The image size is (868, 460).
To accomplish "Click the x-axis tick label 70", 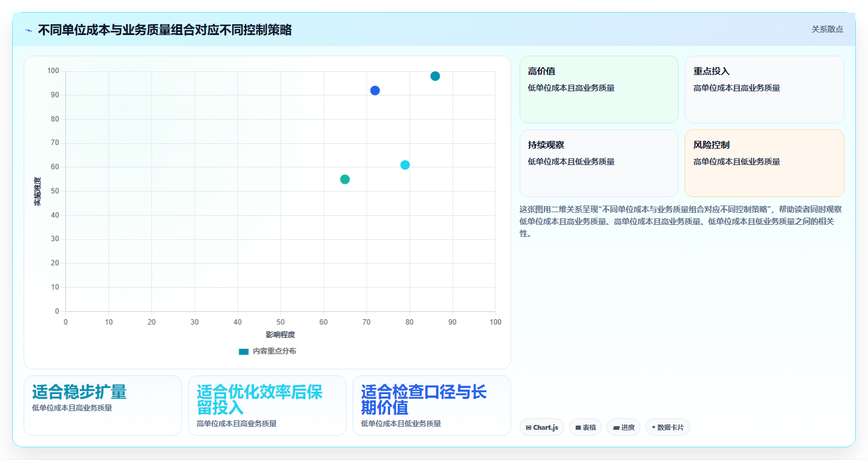I will (367, 322).
